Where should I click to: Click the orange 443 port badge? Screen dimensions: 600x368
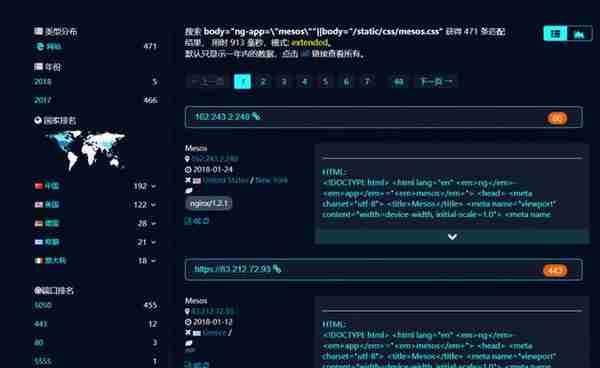pyautogui.click(x=555, y=270)
